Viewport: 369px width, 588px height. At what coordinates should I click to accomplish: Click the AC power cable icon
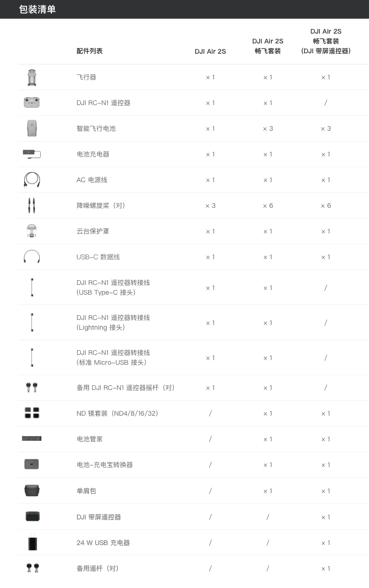tap(32, 180)
